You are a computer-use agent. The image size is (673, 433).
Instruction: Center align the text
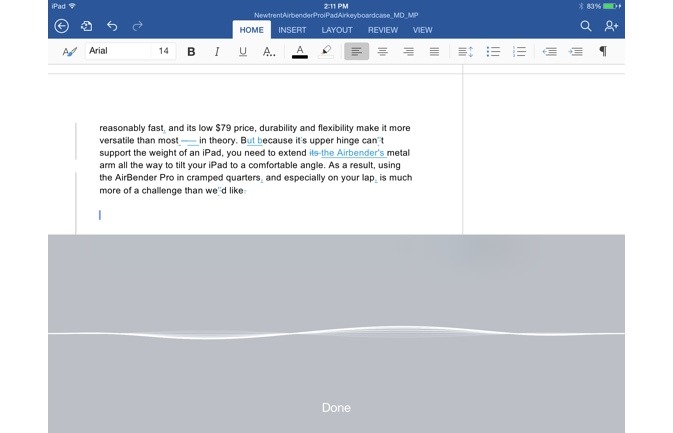point(382,51)
